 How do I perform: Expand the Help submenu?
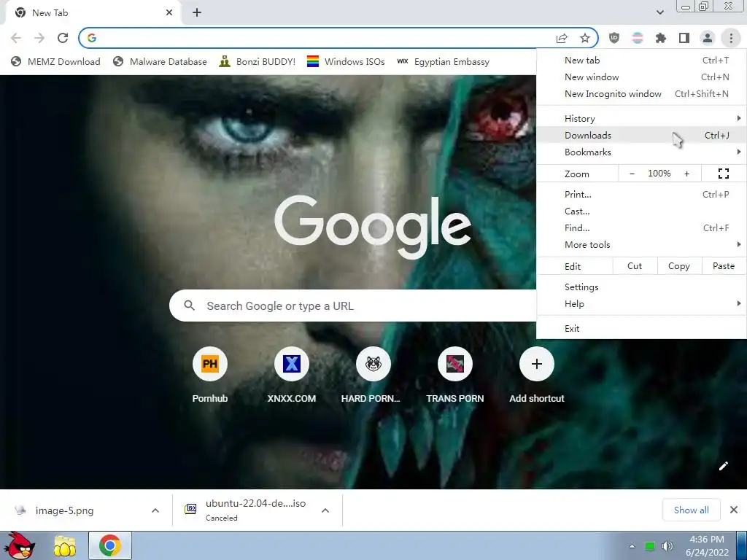(641, 304)
